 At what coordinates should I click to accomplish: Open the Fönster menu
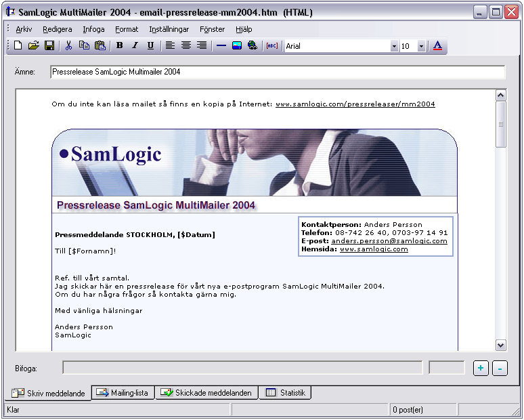(212, 29)
